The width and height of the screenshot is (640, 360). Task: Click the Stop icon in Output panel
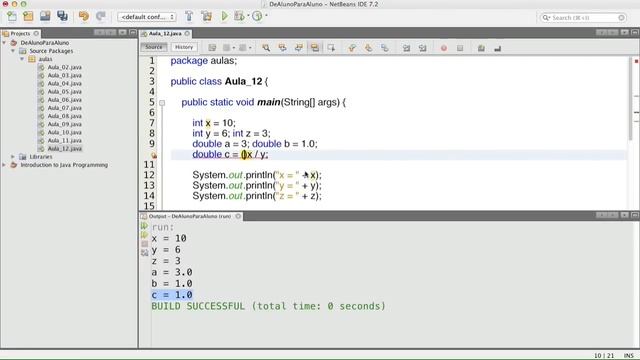[144, 244]
